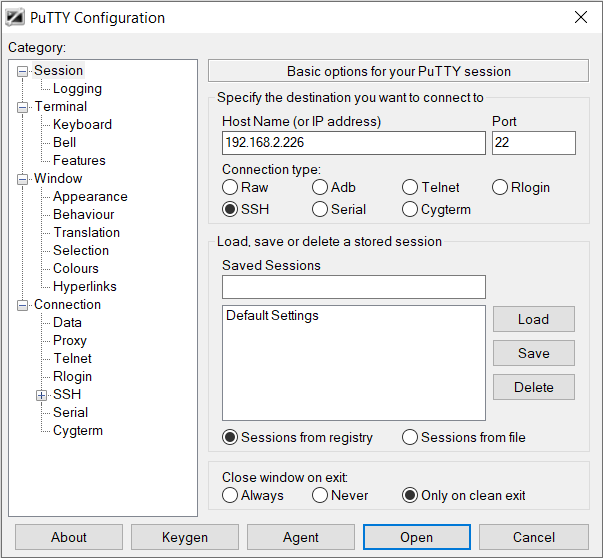Click the Host Name input field
Viewport: 603px width, 558px height.
point(354,143)
